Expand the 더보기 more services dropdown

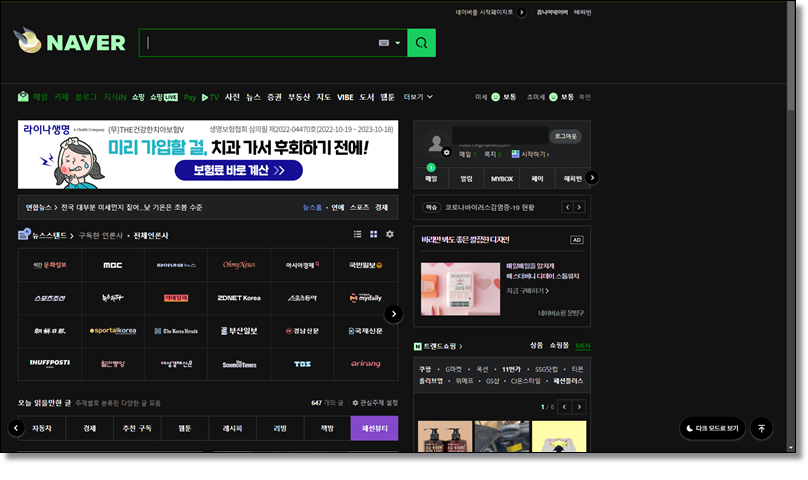point(418,97)
